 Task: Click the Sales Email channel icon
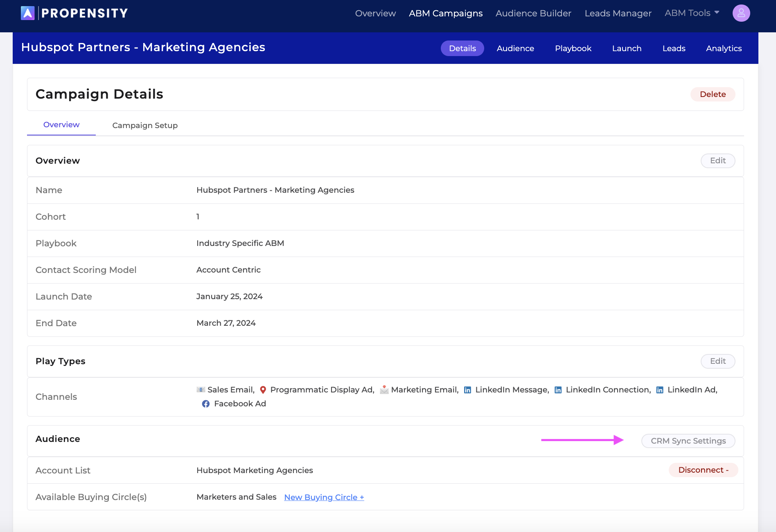tap(200, 390)
